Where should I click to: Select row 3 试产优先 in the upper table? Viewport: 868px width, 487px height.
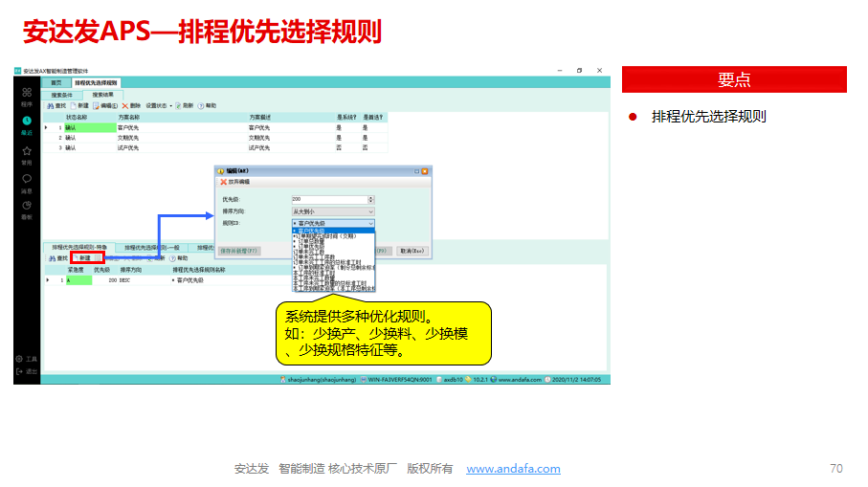click(215, 147)
